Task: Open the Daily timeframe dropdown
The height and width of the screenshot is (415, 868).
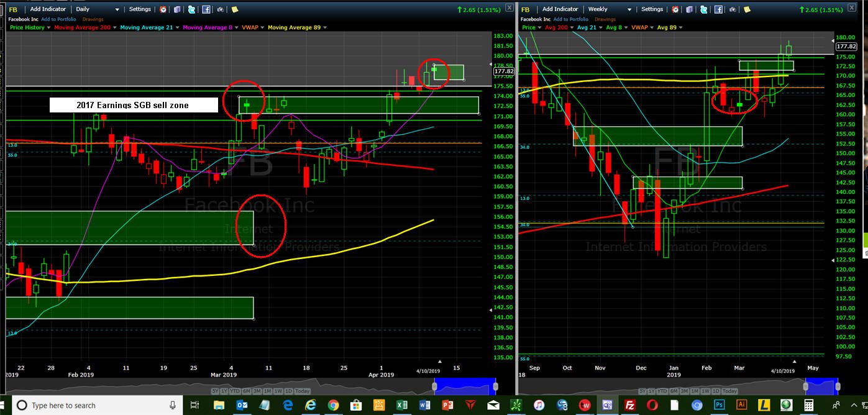Action: coord(97,9)
